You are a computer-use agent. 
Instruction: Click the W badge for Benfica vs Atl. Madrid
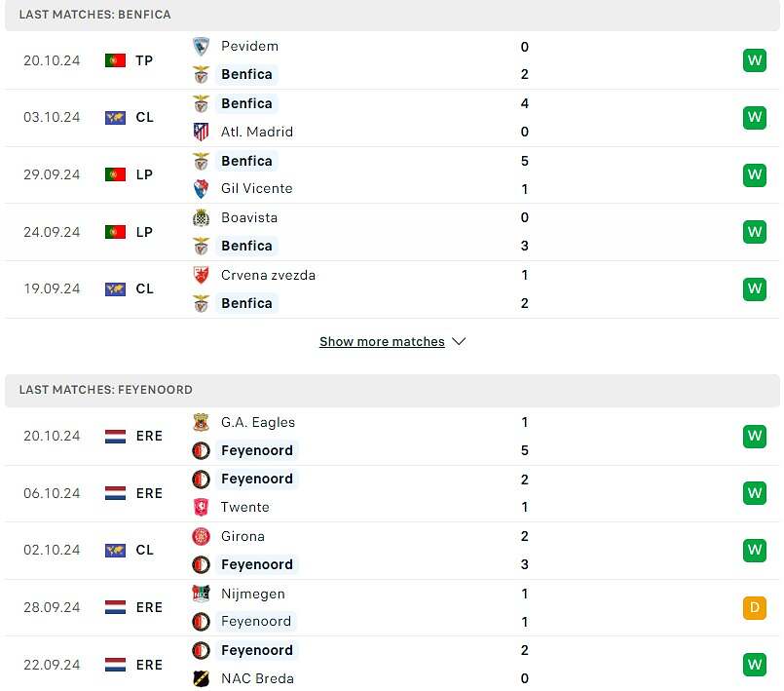(754, 118)
